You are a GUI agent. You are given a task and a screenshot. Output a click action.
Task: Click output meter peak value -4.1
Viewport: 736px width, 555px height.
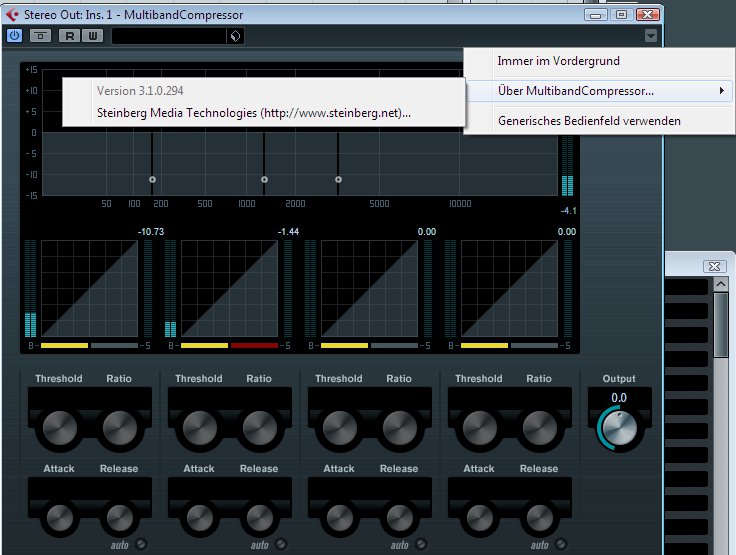click(568, 211)
